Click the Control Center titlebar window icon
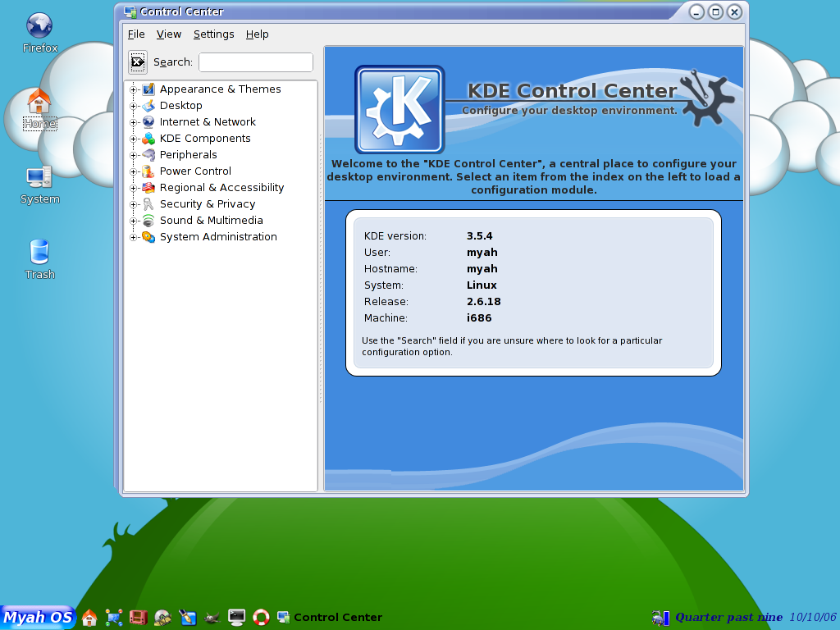The width and height of the screenshot is (840, 630). pyautogui.click(x=130, y=11)
